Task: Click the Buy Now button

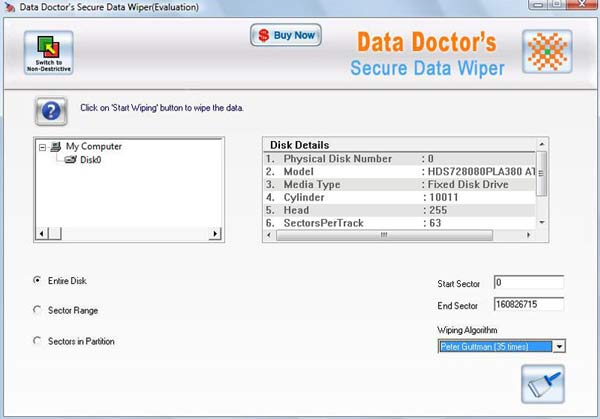Action: pos(285,35)
